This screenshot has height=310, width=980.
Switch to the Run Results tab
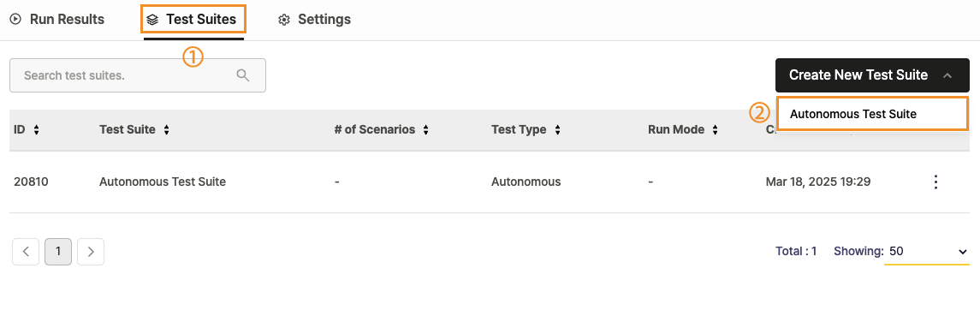(57, 20)
